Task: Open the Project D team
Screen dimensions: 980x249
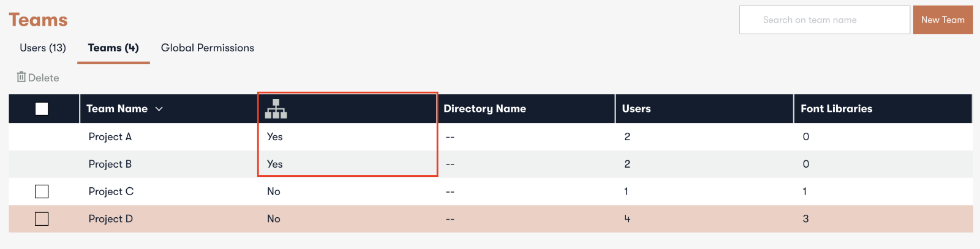Action: click(111, 218)
